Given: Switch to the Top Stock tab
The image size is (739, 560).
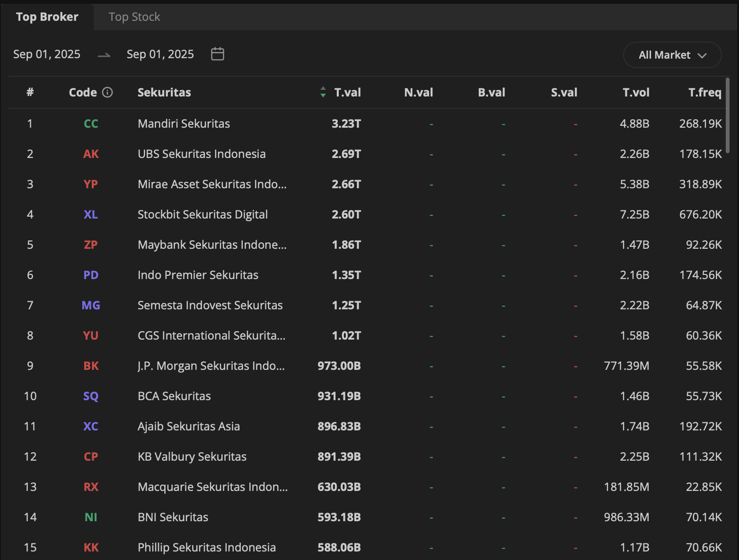Looking at the screenshot, I should (134, 17).
